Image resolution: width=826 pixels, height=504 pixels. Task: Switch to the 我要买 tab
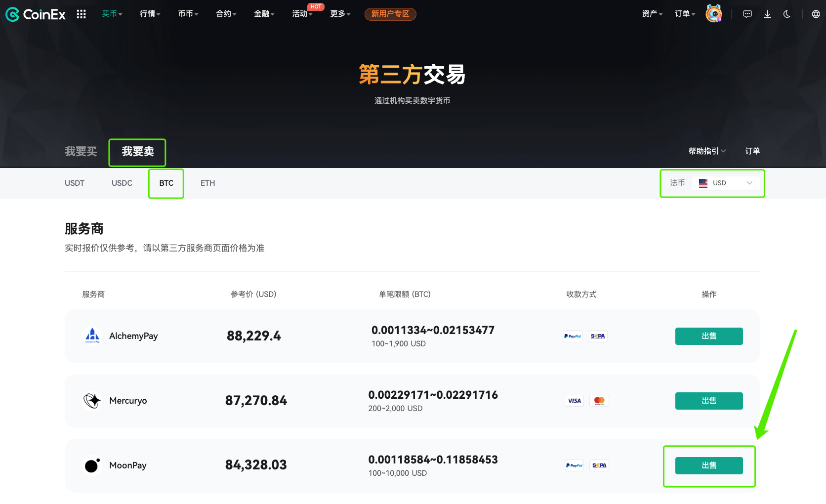point(81,151)
